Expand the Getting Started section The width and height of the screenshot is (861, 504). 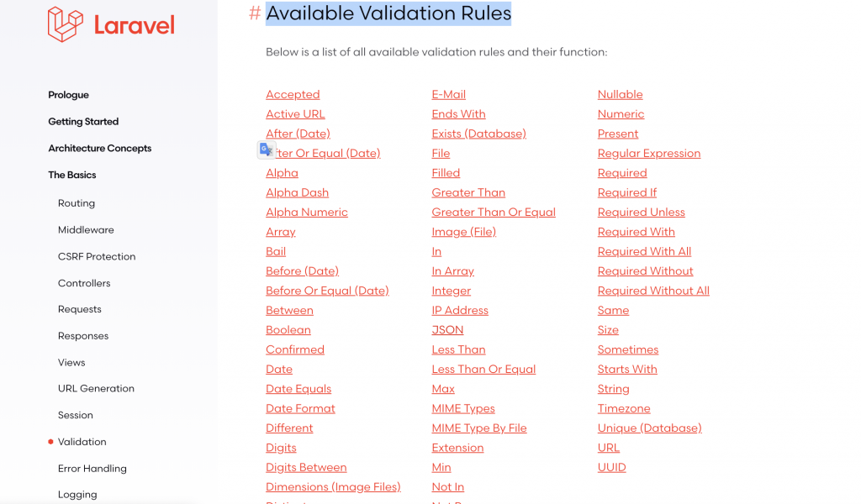83,122
